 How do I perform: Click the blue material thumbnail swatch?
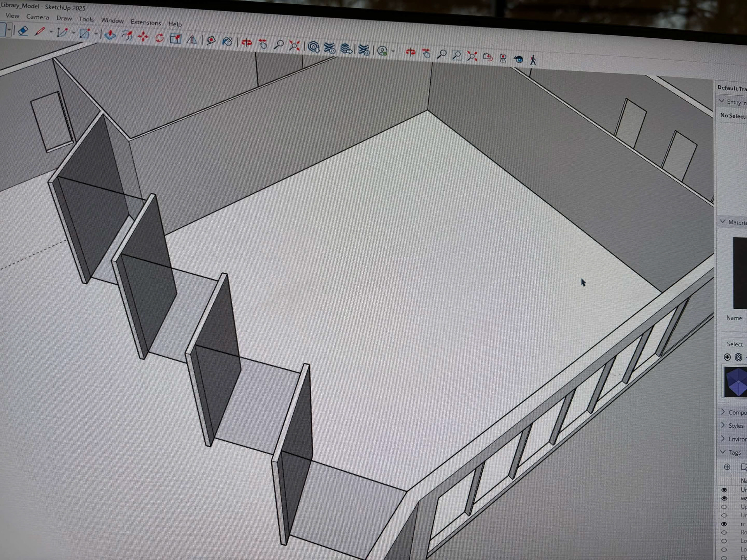coord(735,382)
